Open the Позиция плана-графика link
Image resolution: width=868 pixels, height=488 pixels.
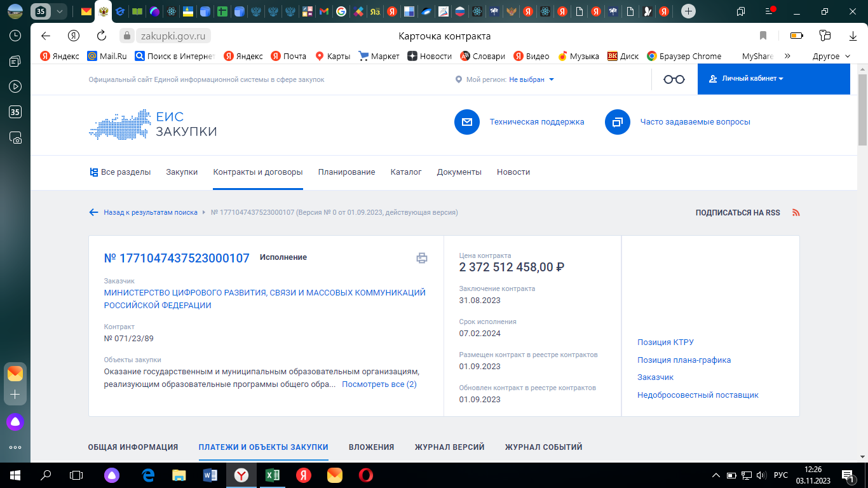tap(684, 360)
